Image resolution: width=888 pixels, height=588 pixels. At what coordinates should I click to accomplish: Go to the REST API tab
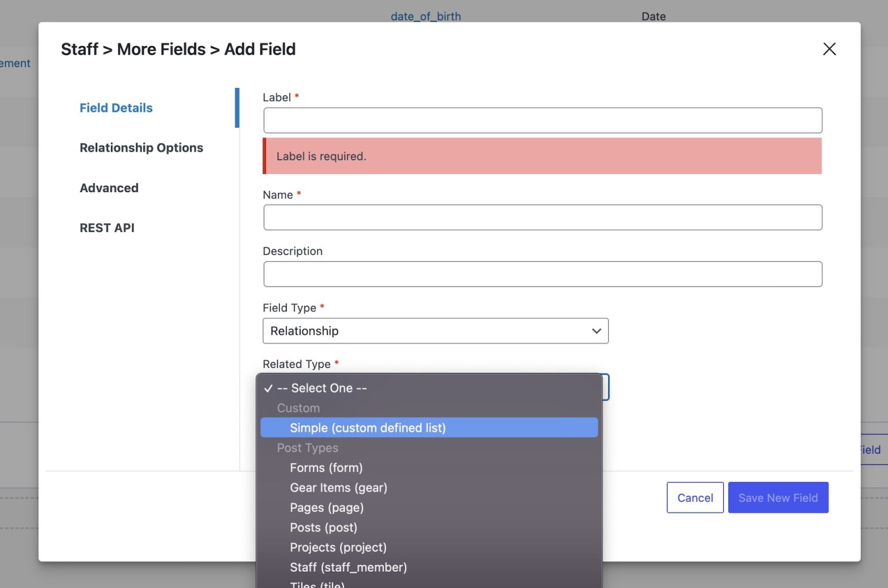[106, 227]
